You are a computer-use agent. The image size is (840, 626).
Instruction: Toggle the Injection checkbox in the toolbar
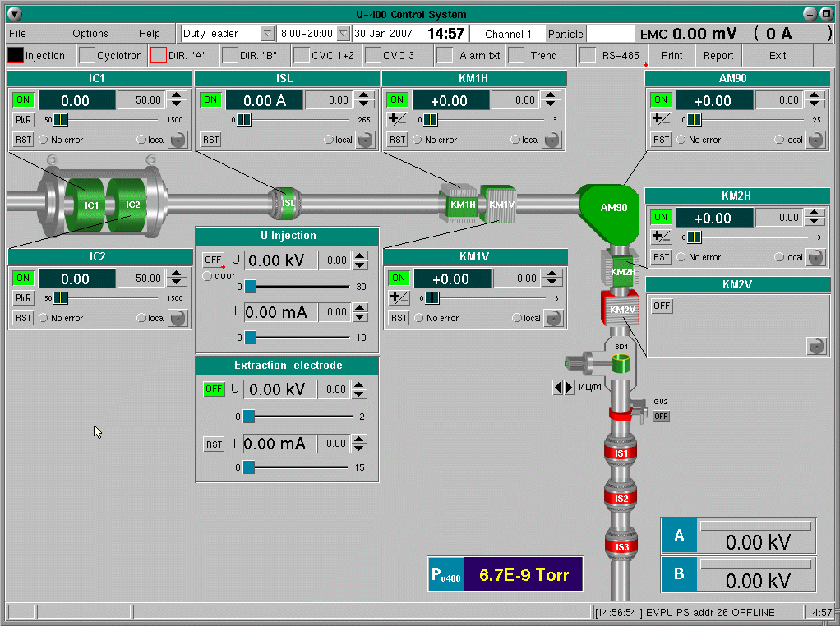16,56
